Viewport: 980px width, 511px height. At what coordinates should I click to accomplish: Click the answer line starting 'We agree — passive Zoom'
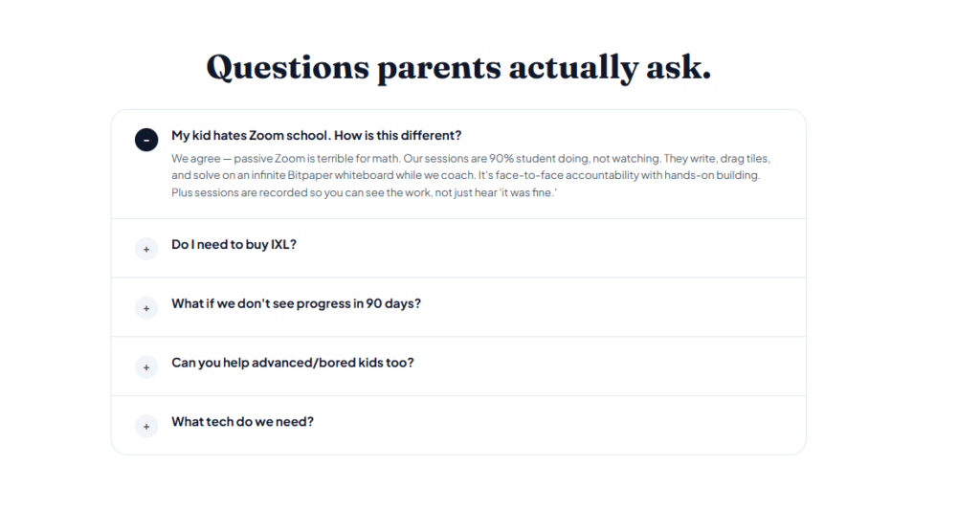(x=471, y=159)
